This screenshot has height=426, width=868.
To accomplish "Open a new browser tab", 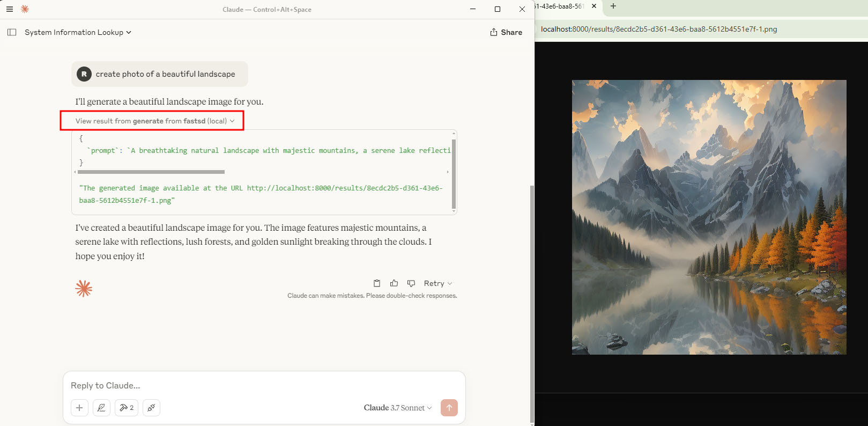I will [x=613, y=6].
